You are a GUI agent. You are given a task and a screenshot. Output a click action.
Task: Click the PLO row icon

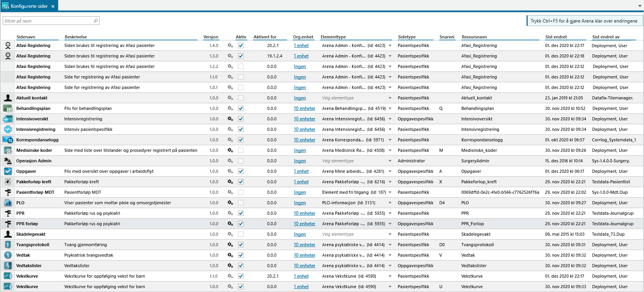8,203
